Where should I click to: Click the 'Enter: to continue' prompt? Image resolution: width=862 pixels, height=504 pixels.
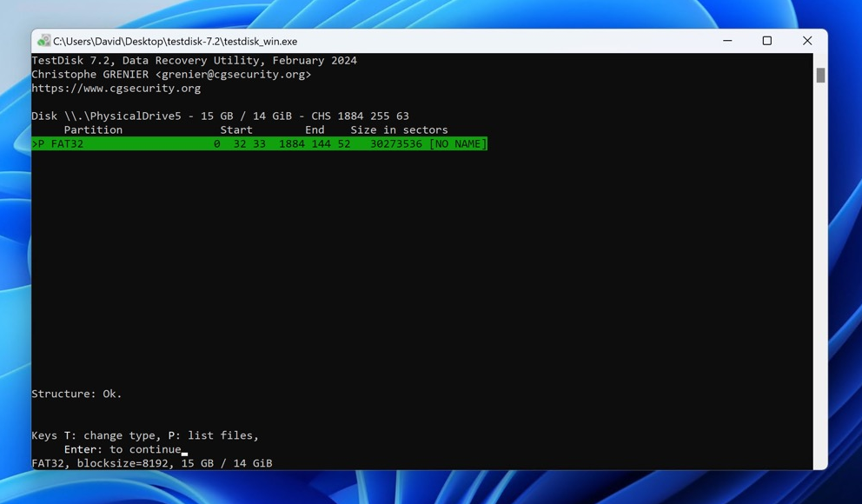[x=122, y=449]
